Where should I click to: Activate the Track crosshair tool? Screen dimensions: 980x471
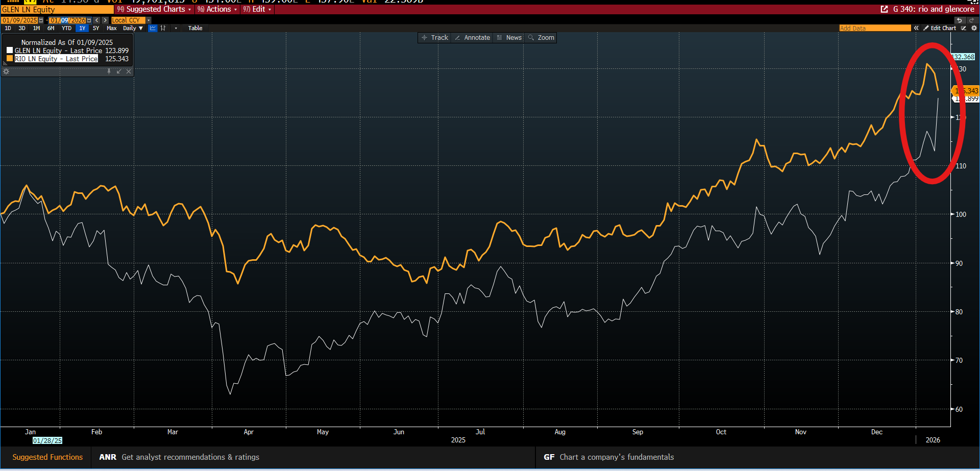[x=434, y=38]
